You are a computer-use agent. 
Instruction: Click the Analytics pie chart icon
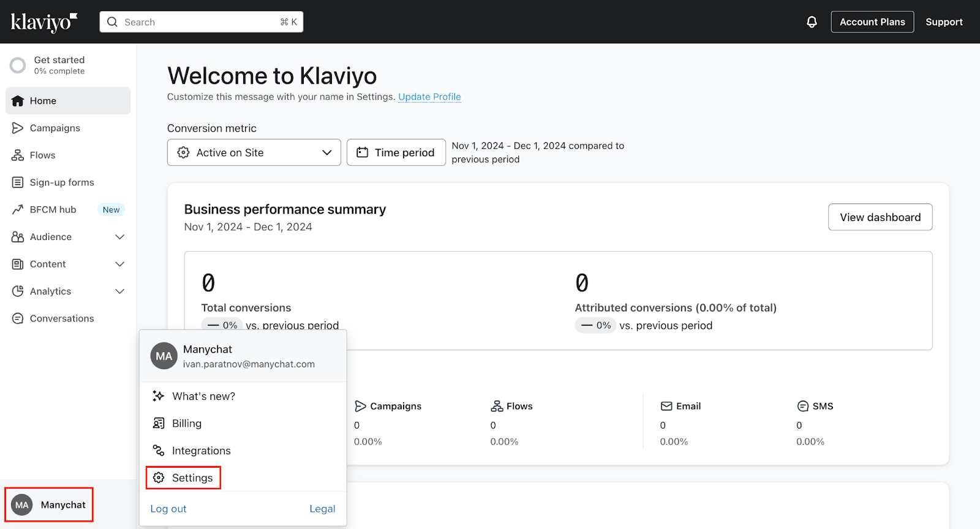(18, 291)
